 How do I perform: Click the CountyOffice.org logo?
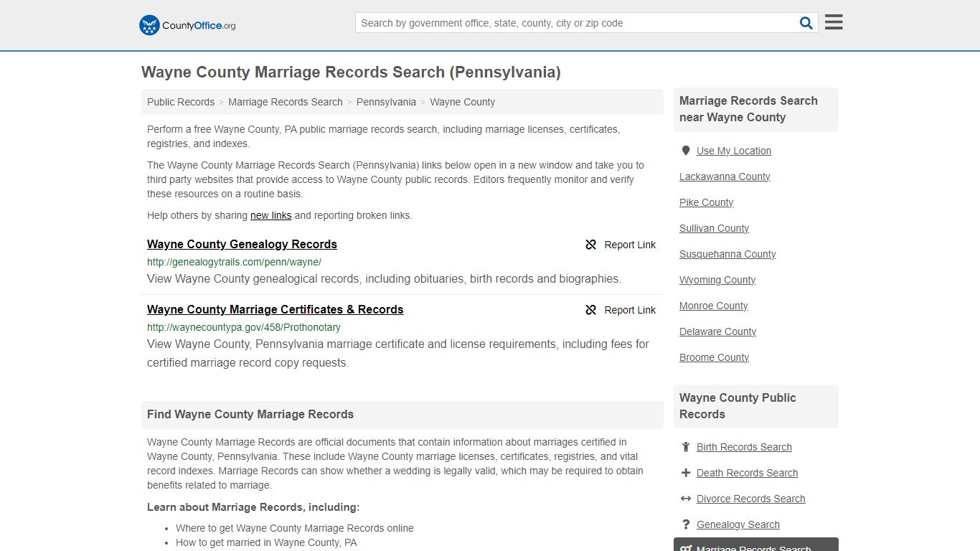tap(187, 25)
